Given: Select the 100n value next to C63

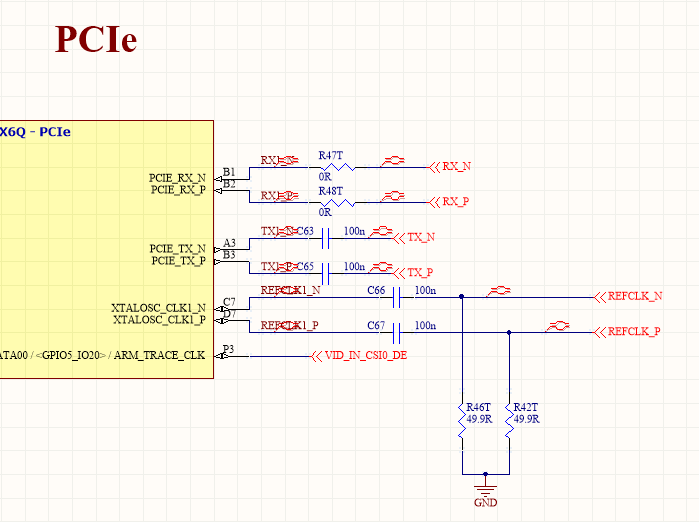Looking at the screenshot, I should 354,231.
